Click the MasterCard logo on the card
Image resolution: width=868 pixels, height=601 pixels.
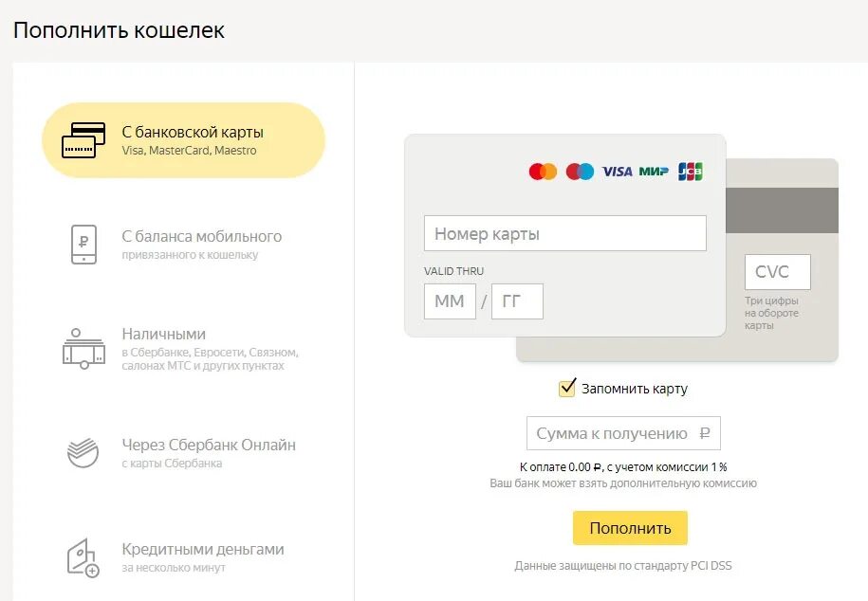pos(543,172)
